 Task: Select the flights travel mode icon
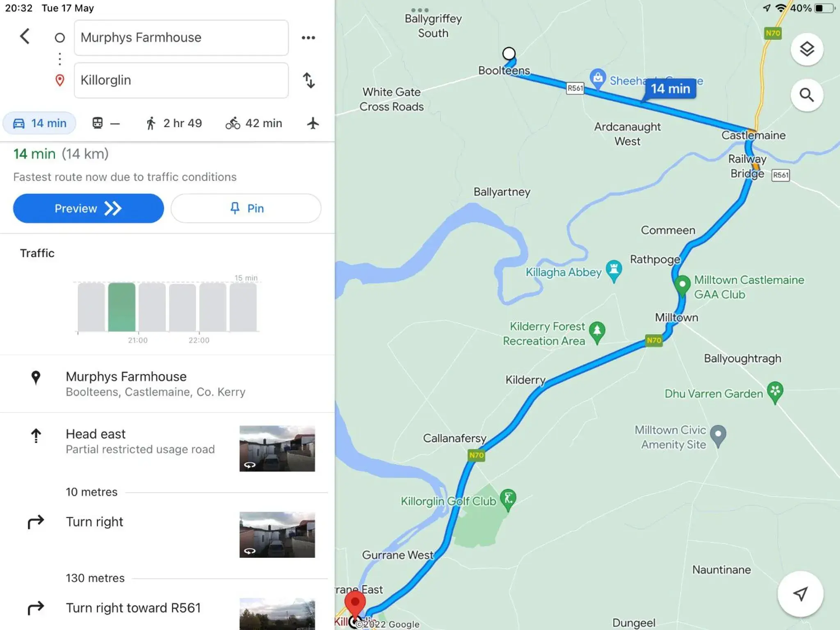pyautogui.click(x=313, y=123)
